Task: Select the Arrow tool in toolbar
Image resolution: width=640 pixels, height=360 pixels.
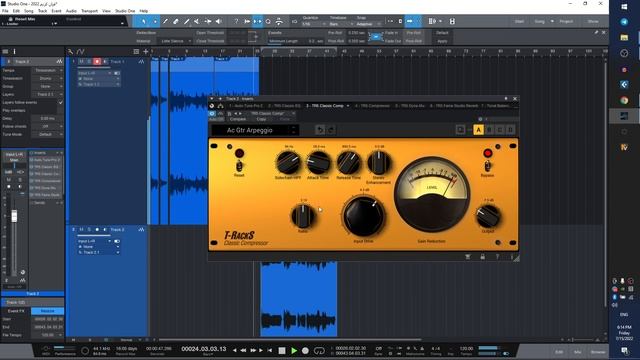Action: (x=144, y=21)
